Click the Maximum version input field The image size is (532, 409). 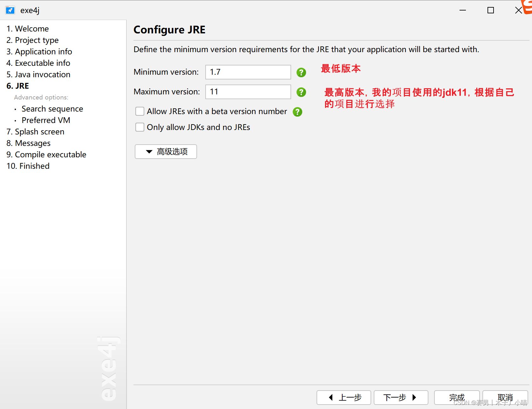pyautogui.click(x=248, y=92)
